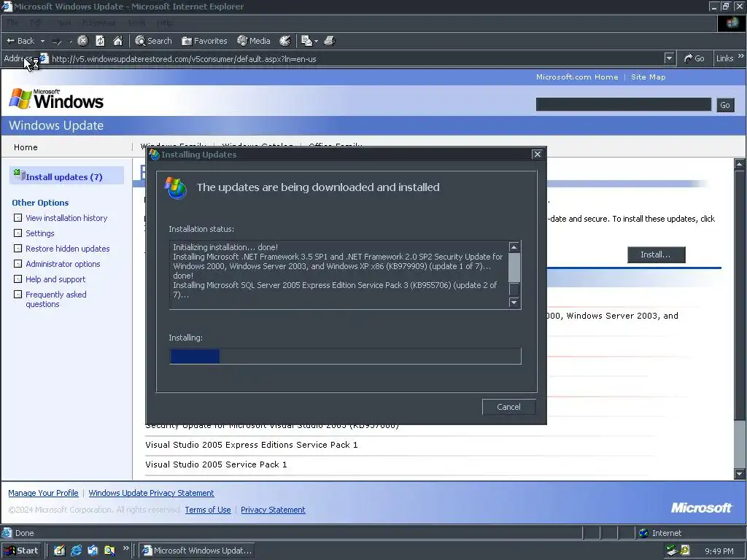This screenshot has height=560, width=747.
Task: Expand the Links toolbar chevron
Action: (x=741, y=57)
